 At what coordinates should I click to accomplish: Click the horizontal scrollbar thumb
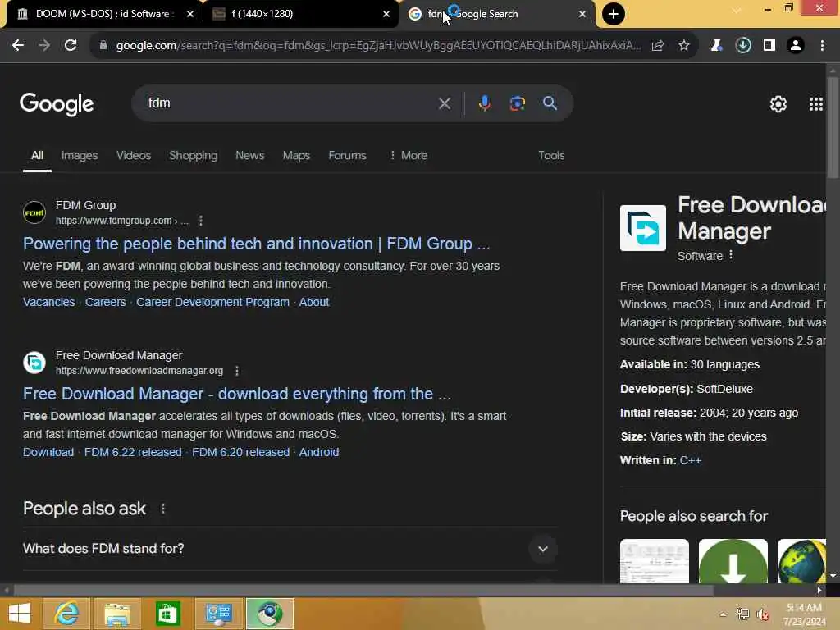363,590
